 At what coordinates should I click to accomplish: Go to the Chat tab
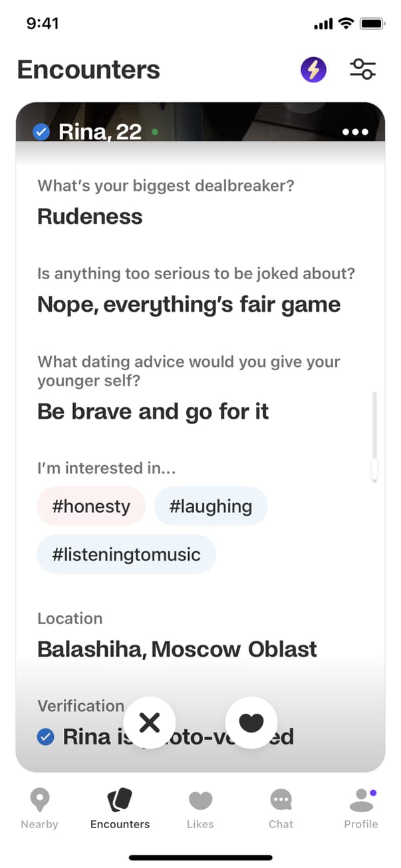pyautogui.click(x=281, y=808)
